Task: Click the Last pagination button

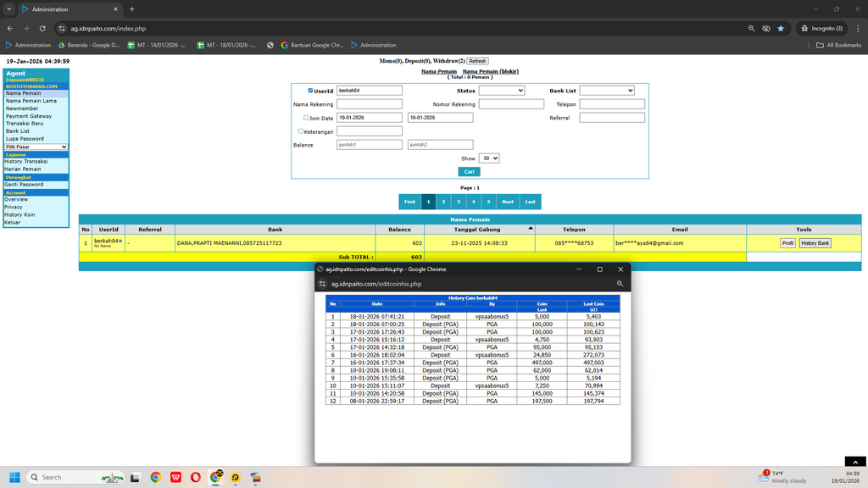Action: [531, 202]
